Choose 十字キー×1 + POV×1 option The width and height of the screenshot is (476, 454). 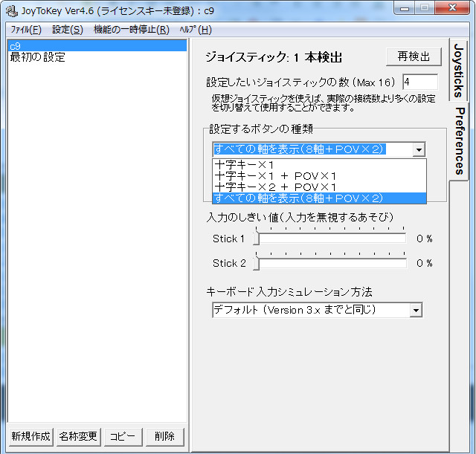(319, 176)
